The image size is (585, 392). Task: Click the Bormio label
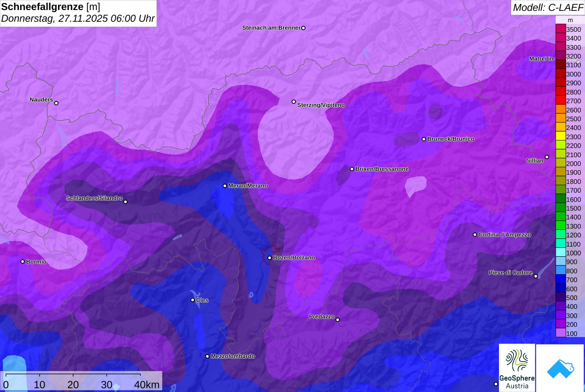pyautogui.click(x=36, y=262)
